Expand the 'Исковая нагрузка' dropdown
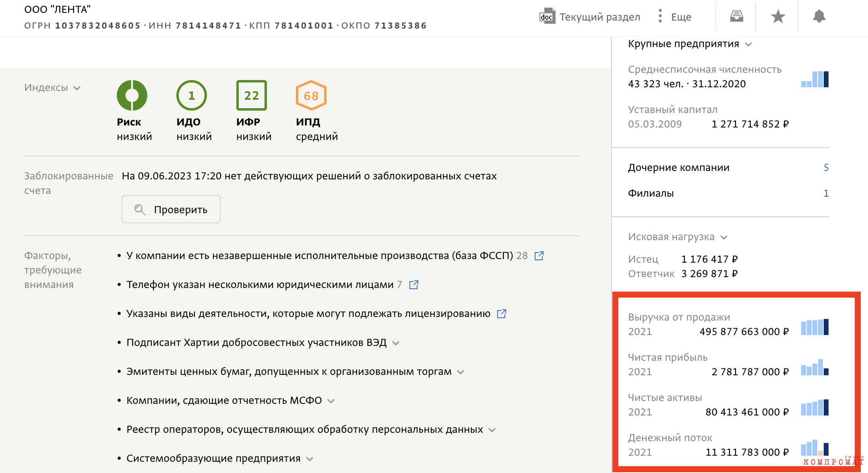 tap(724, 237)
